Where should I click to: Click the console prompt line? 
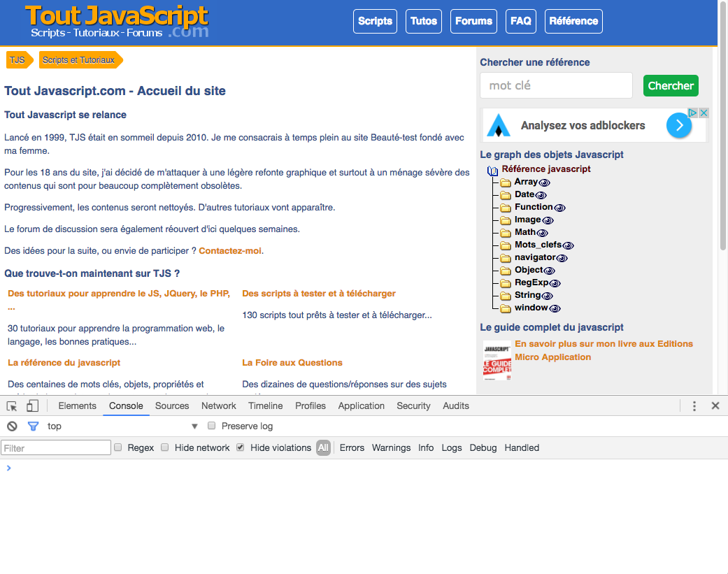(364, 468)
